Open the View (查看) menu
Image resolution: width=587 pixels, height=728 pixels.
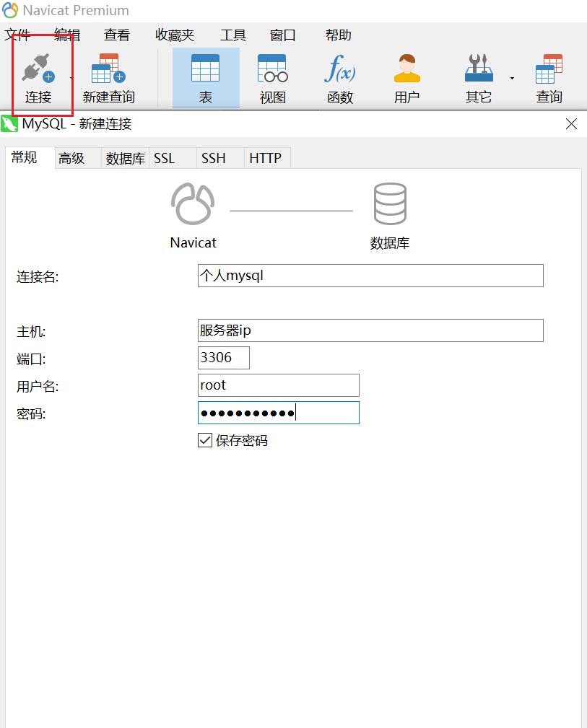(x=117, y=35)
